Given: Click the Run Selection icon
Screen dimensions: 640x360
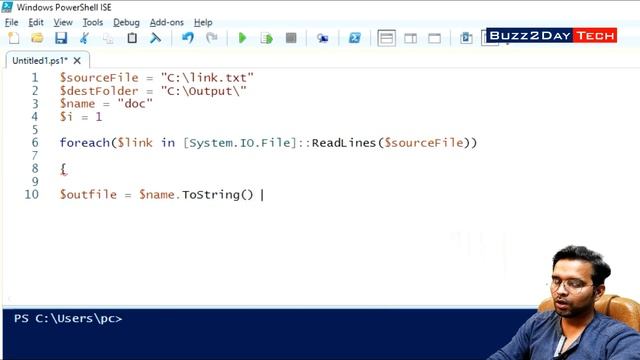Looking at the screenshot, I should [267, 38].
